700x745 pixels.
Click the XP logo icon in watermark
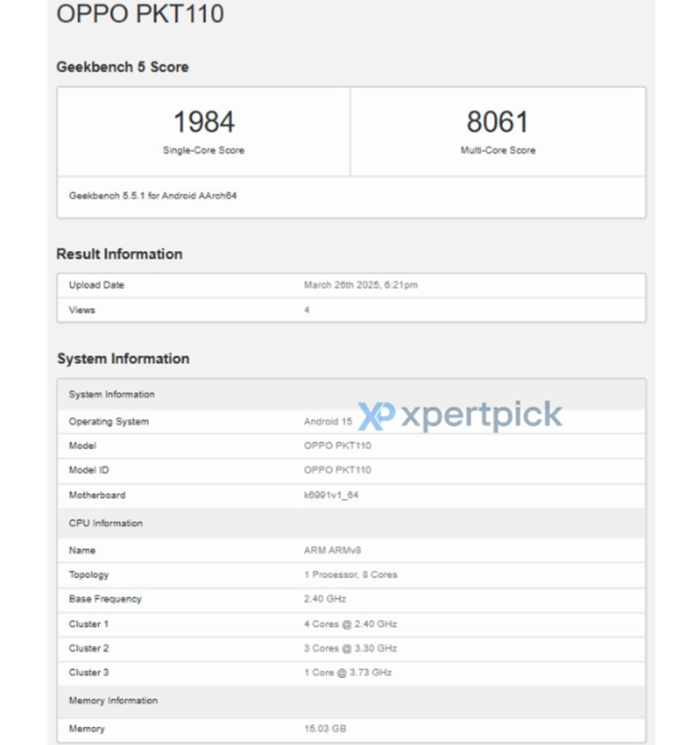[376, 416]
